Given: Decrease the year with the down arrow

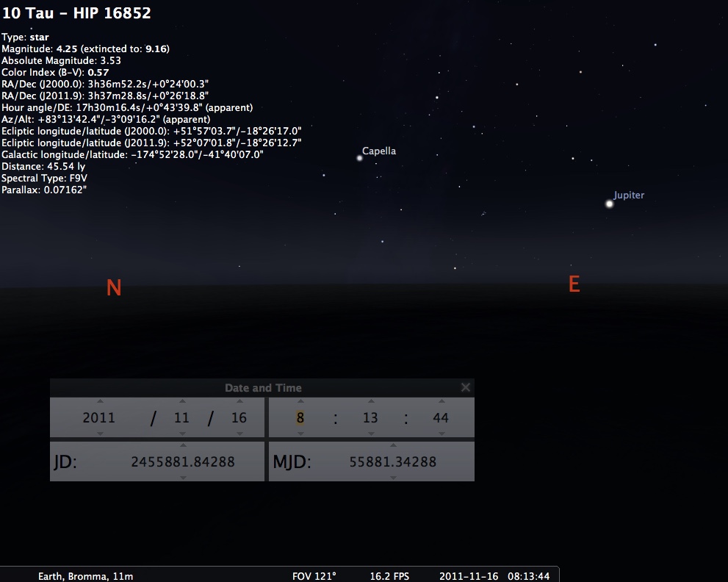Looking at the screenshot, I should pos(100,434).
